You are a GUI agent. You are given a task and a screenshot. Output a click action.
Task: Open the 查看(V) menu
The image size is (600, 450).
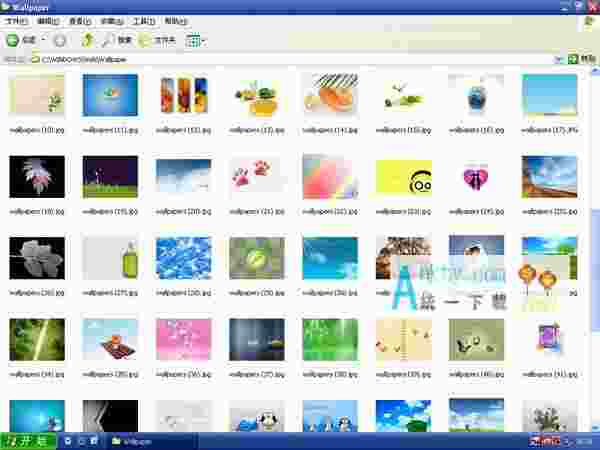coord(80,21)
